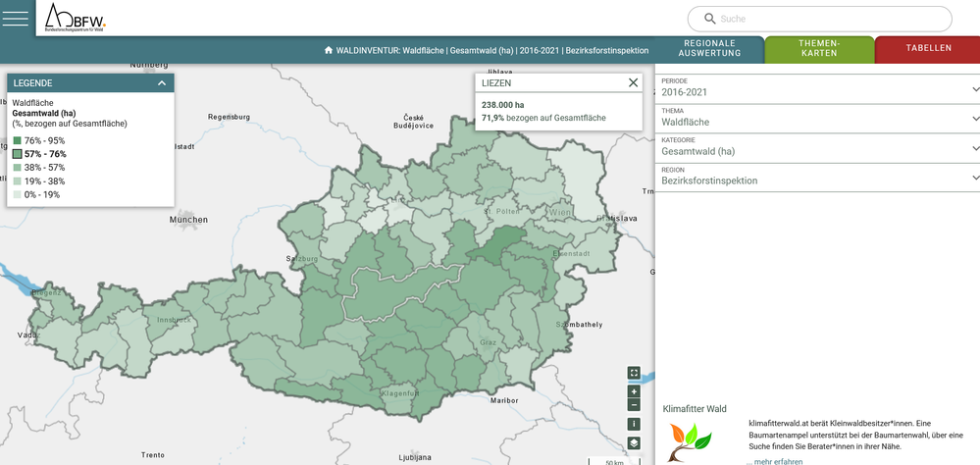
Task: Click the 'Wien' map label
Action: [x=560, y=213]
